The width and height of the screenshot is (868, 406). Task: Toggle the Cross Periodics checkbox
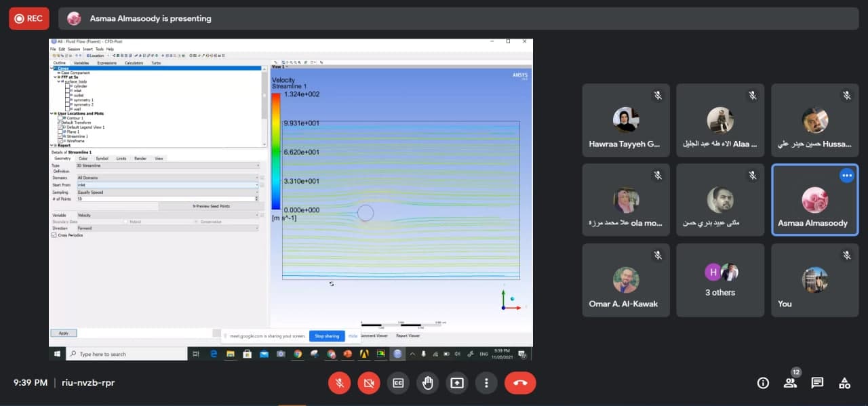tap(54, 235)
